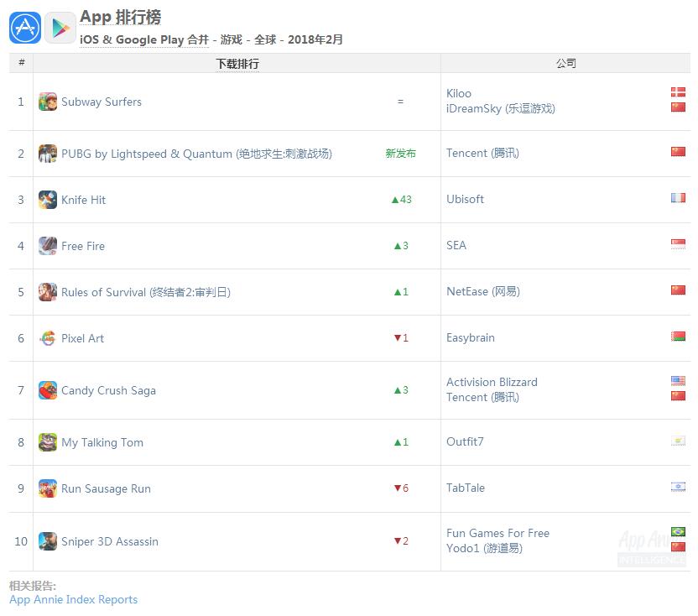Click the 新发布 label in PUBG row

pos(401,154)
